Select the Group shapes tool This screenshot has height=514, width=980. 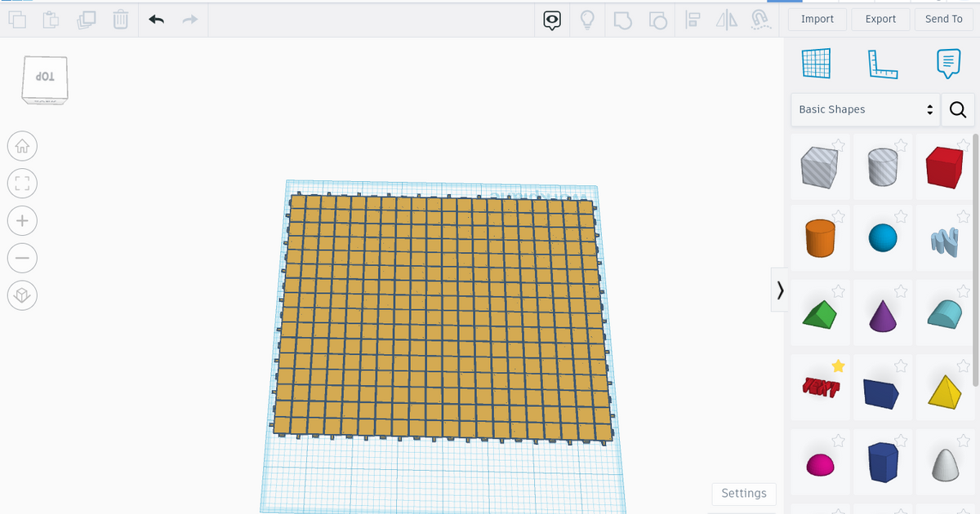(x=622, y=20)
